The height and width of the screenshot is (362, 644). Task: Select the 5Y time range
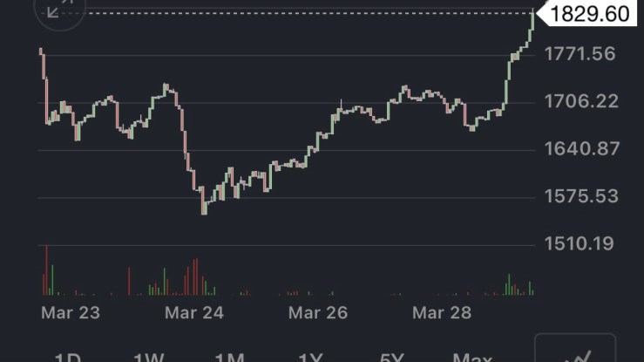point(391,358)
